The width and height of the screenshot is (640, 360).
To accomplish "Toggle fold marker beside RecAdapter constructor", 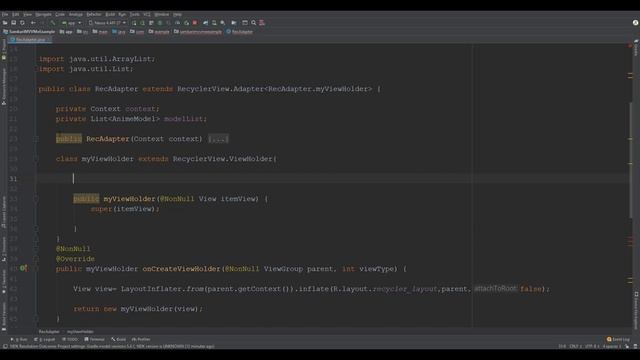I will (x=36, y=139).
